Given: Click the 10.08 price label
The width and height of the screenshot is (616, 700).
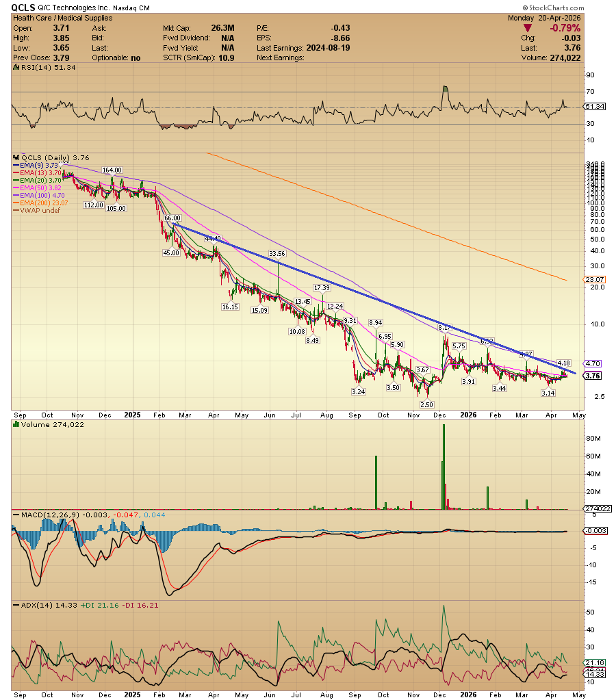Looking at the screenshot, I should [297, 332].
